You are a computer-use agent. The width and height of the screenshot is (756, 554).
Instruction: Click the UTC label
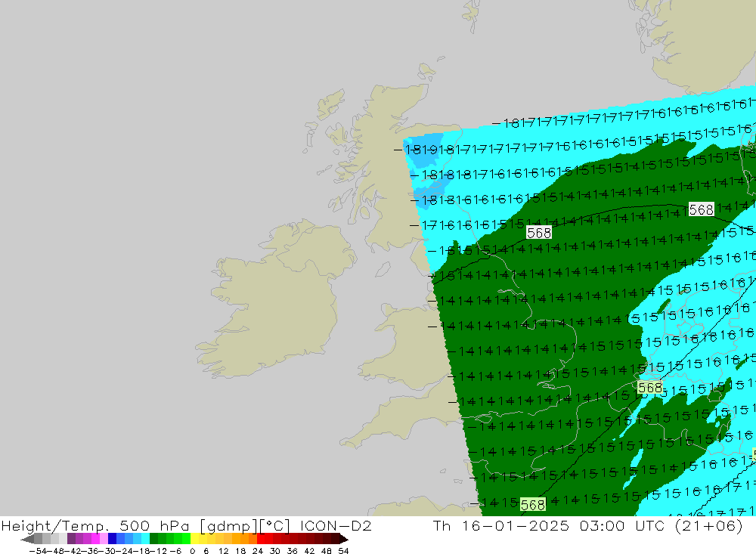click(650, 526)
